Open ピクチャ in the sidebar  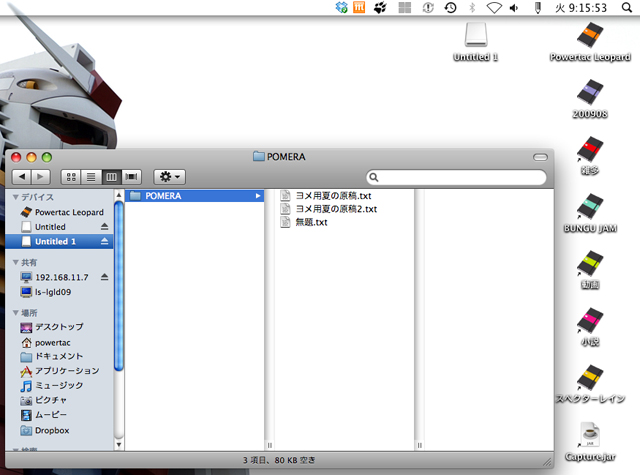tap(59, 400)
